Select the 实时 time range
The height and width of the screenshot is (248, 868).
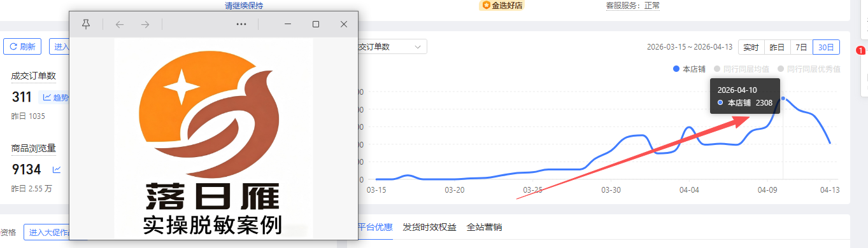pos(751,47)
